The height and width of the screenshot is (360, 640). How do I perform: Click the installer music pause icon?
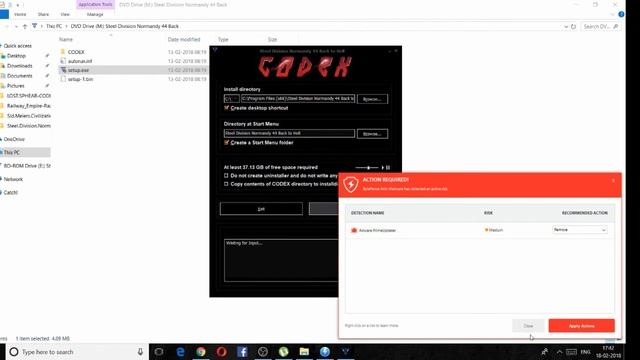388,168
